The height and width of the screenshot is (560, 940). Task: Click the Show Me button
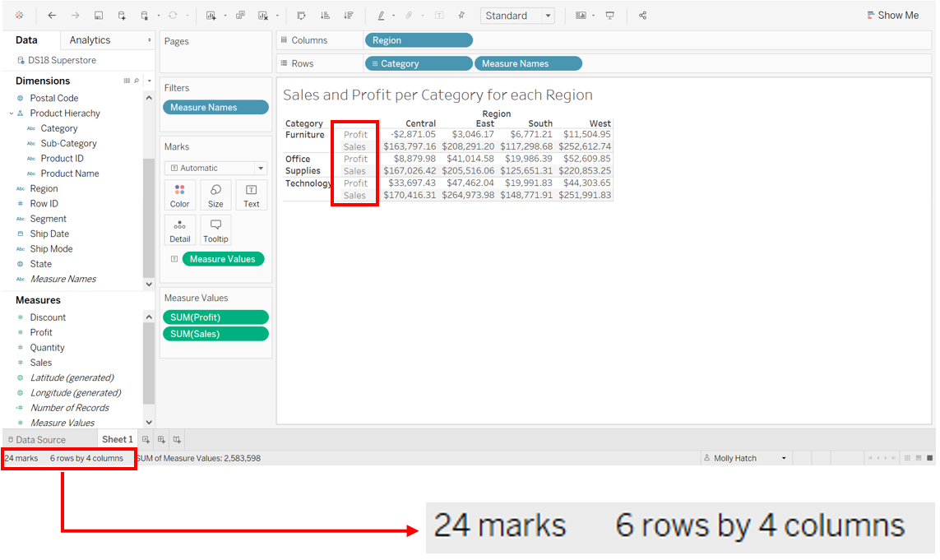pyautogui.click(x=893, y=14)
